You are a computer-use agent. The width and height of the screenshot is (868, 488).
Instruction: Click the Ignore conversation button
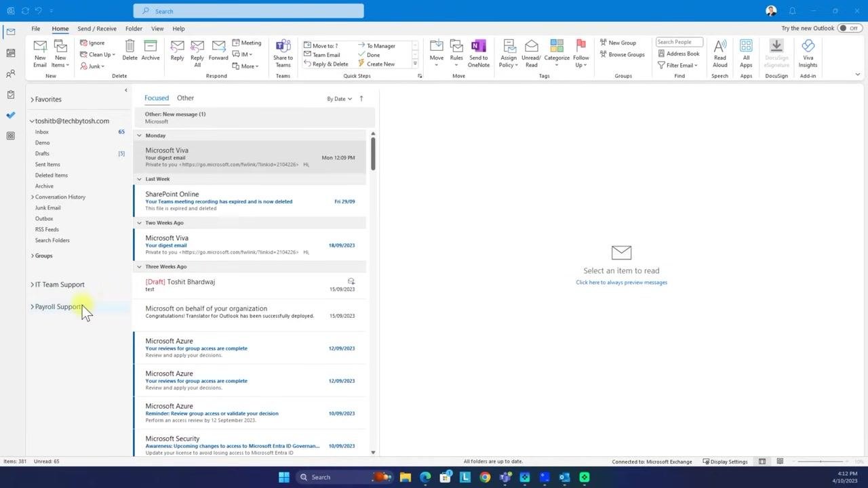pyautogui.click(x=92, y=43)
